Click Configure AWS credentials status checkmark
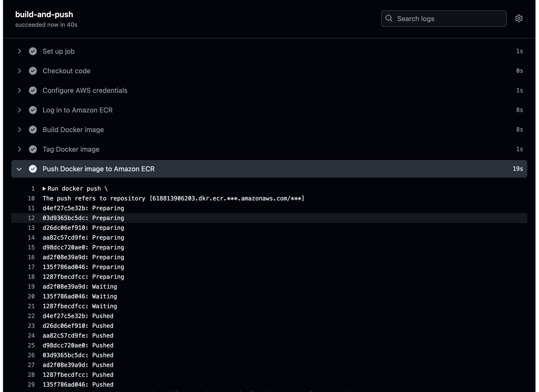Screen dimensions: 539x392 [33, 90]
